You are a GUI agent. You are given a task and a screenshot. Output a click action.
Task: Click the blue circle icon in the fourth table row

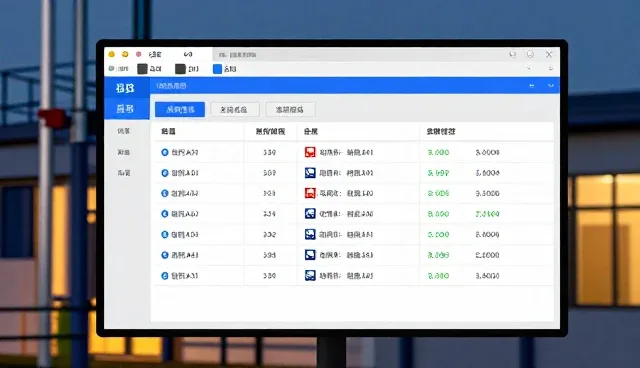165,214
